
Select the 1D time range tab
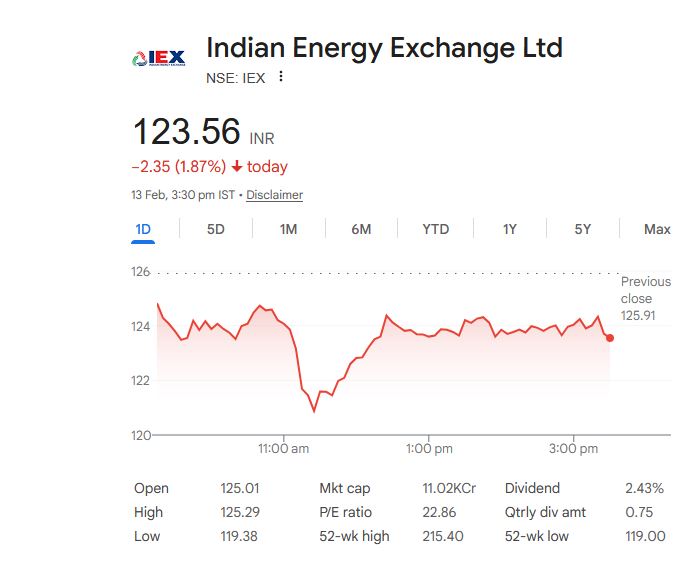point(143,229)
